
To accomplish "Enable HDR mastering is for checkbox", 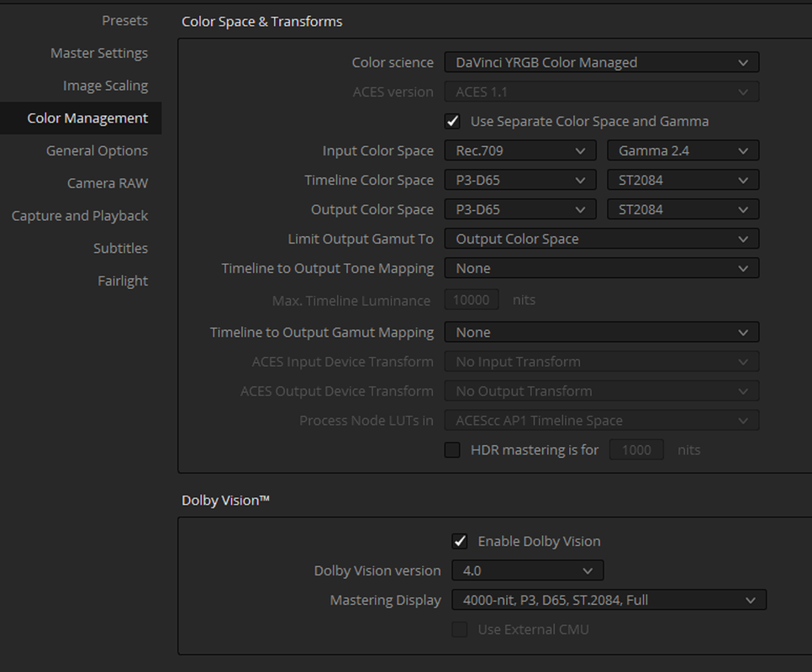I will (452, 450).
